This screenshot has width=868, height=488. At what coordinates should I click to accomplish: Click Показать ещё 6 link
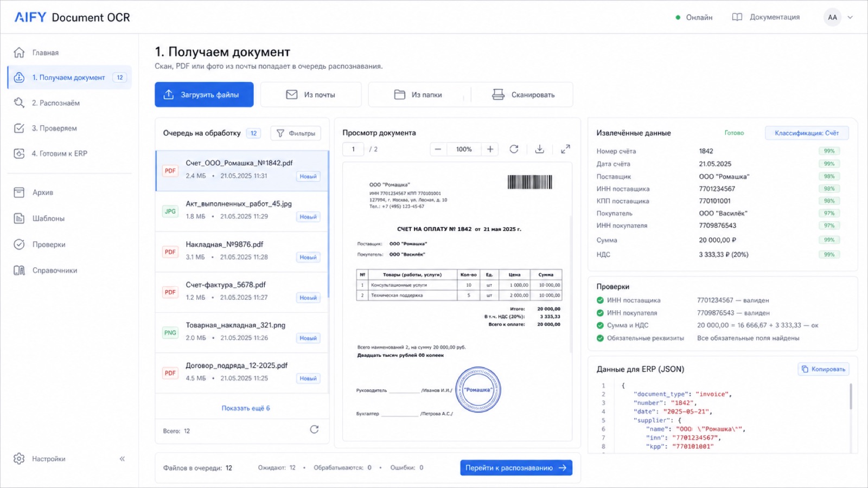point(245,408)
